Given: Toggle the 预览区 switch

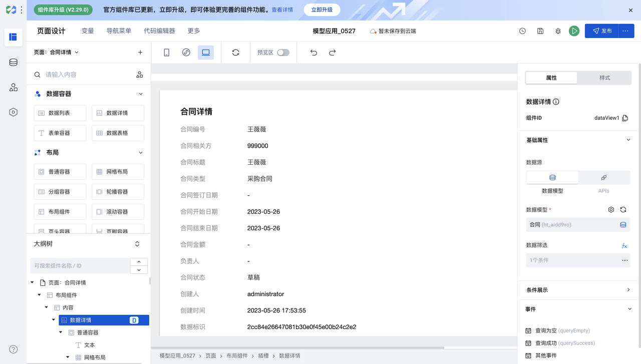Looking at the screenshot, I should tap(283, 53).
